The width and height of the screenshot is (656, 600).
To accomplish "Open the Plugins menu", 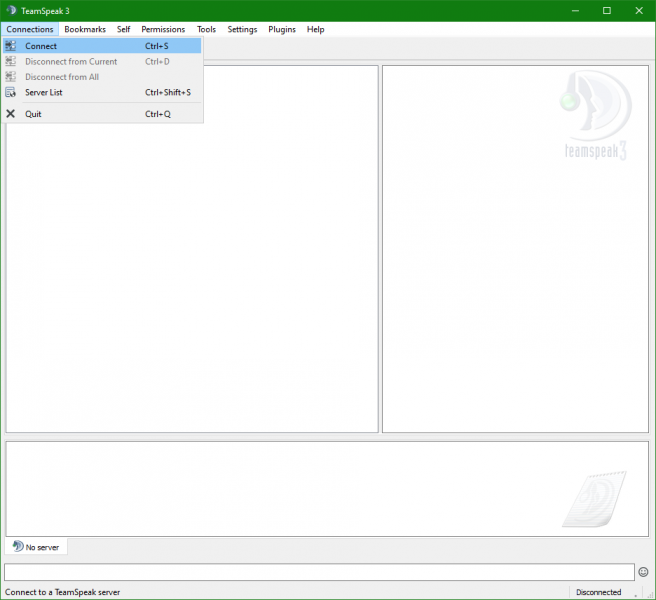I will point(282,29).
